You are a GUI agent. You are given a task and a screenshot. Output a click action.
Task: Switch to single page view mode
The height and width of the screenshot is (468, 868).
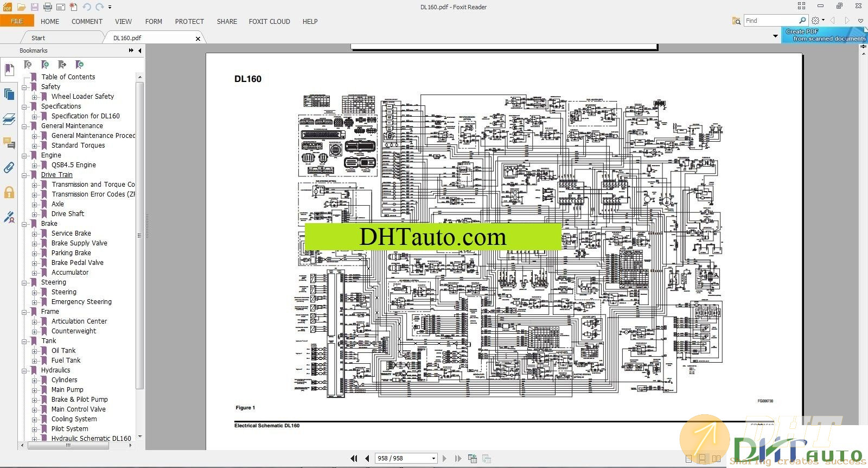point(689,459)
